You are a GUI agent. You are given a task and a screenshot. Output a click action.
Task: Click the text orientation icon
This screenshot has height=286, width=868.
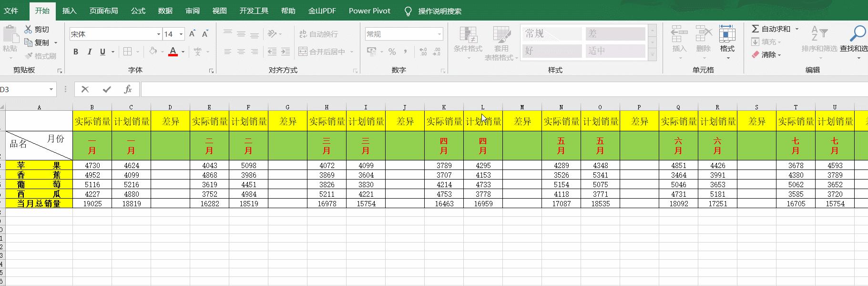click(x=272, y=33)
